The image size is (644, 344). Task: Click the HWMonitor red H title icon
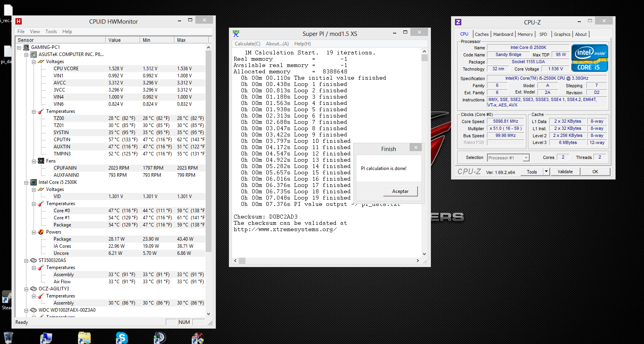[19, 21]
